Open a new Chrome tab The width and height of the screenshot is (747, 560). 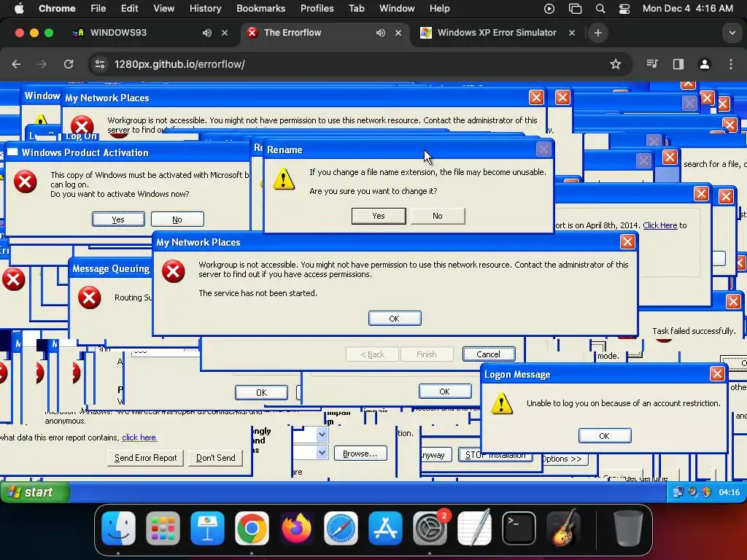[598, 33]
